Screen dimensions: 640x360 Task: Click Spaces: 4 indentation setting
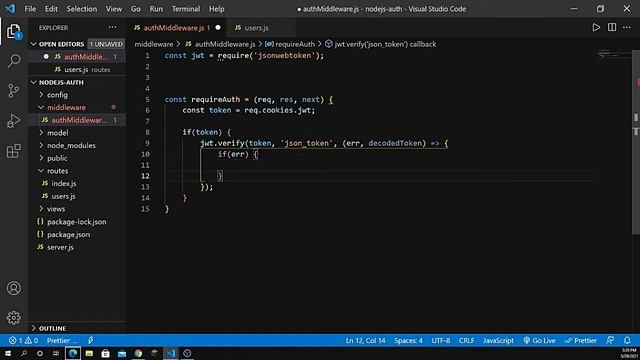(x=408, y=340)
